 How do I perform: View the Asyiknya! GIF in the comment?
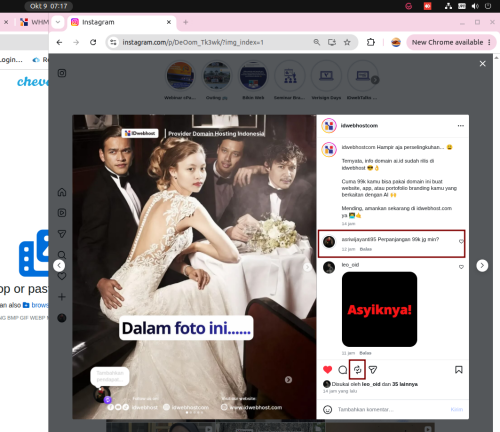(379, 309)
